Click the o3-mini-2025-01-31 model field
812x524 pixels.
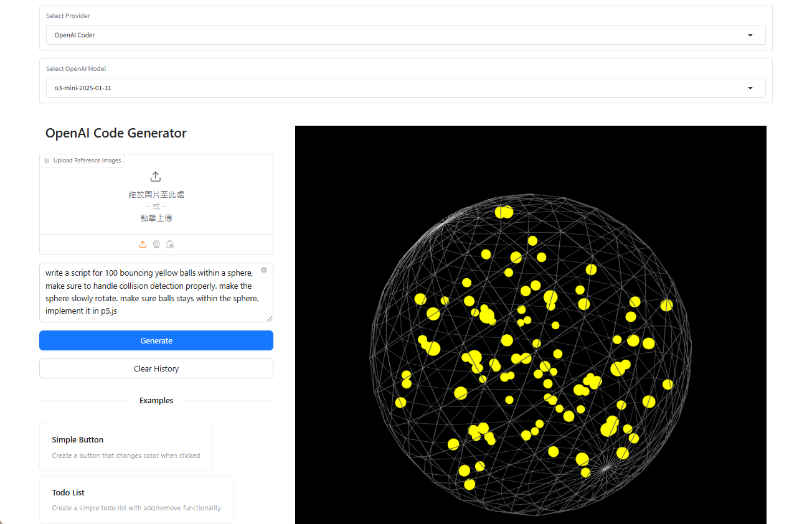[x=405, y=88]
